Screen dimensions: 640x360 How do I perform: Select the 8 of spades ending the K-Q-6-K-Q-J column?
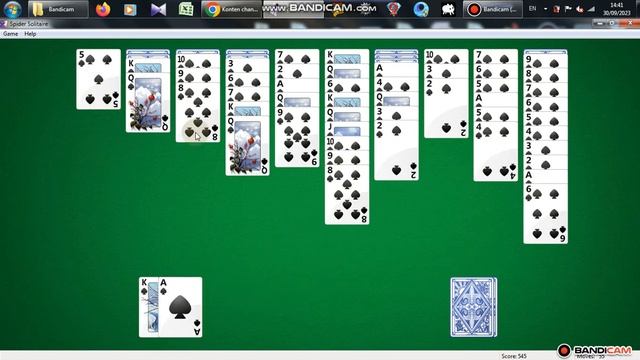click(x=347, y=194)
